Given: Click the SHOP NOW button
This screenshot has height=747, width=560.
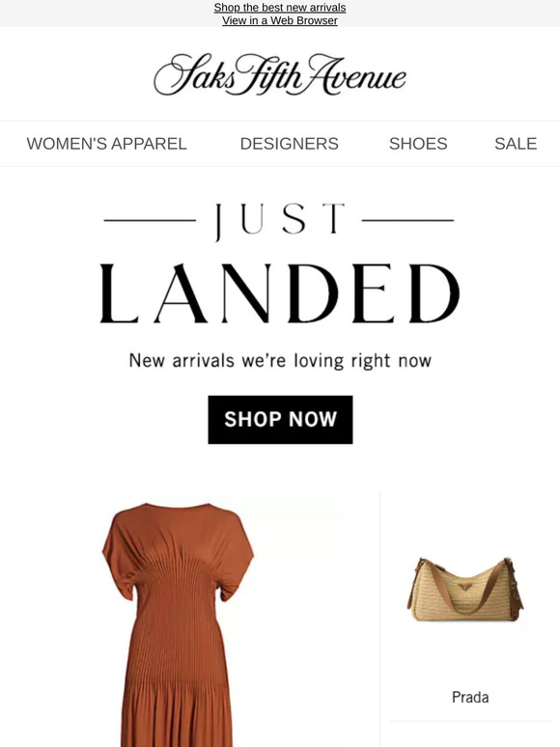Looking at the screenshot, I should click(280, 419).
